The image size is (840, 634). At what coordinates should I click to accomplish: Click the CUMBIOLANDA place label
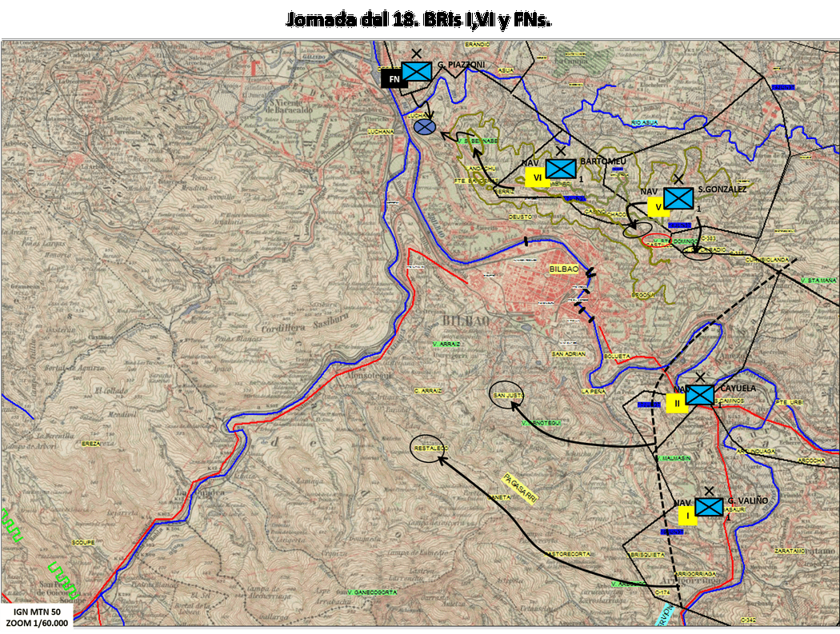(x=767, y=260)
